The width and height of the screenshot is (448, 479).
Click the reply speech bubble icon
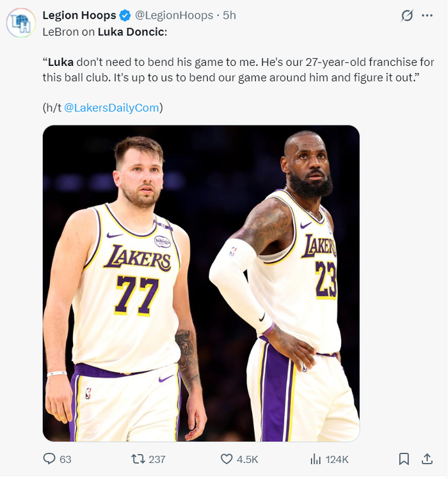[x=49, y=459]
